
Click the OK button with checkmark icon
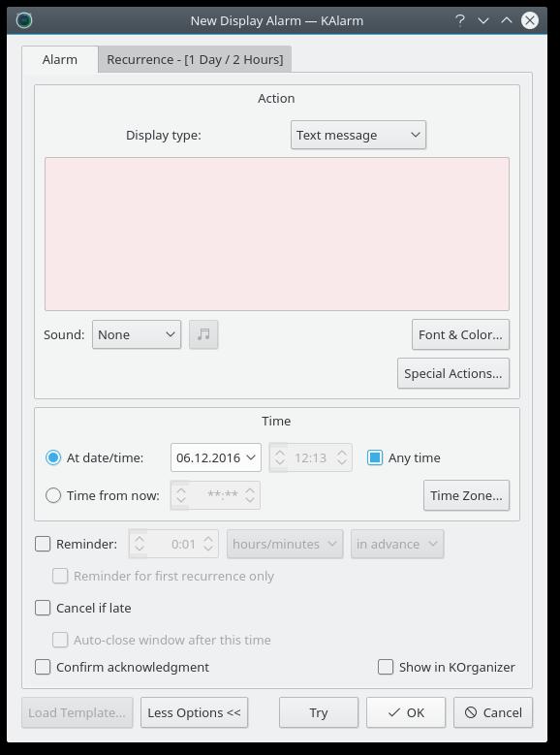[x=405, y=712]
